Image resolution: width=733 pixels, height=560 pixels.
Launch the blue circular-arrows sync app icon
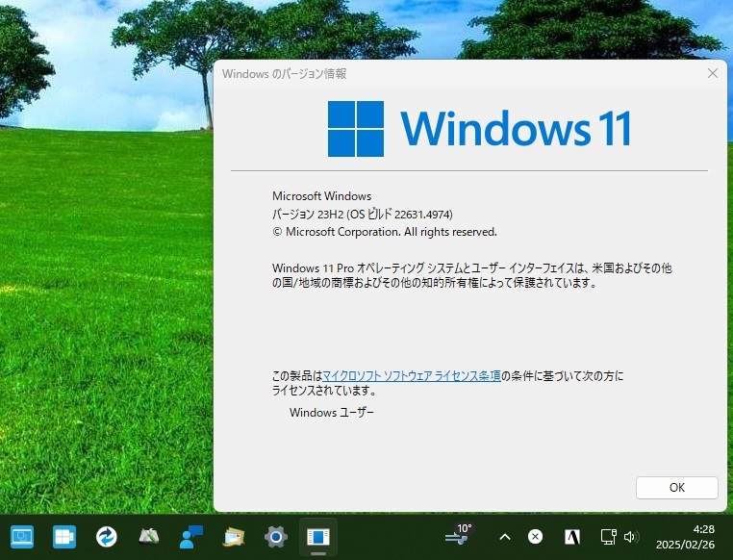coord(106,537)
